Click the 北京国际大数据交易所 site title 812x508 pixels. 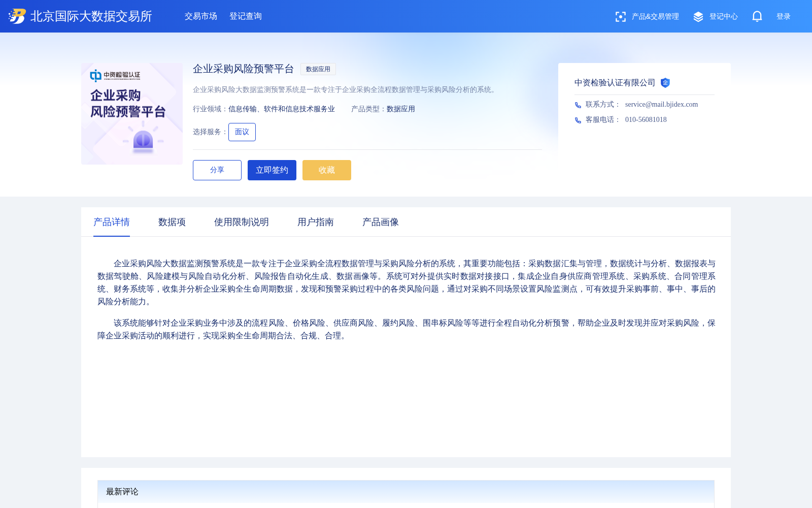(91, 16)
